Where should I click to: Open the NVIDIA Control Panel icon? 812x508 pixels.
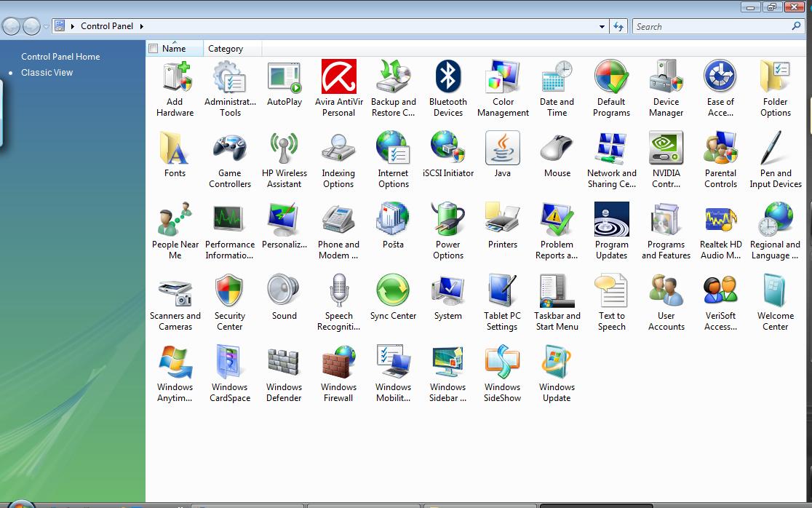tap(666, 149)
